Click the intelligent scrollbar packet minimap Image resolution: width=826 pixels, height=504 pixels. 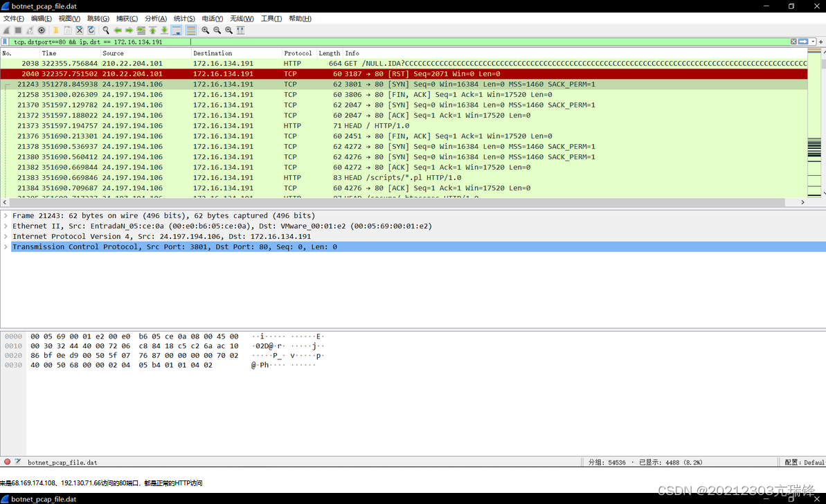(814, 124)
